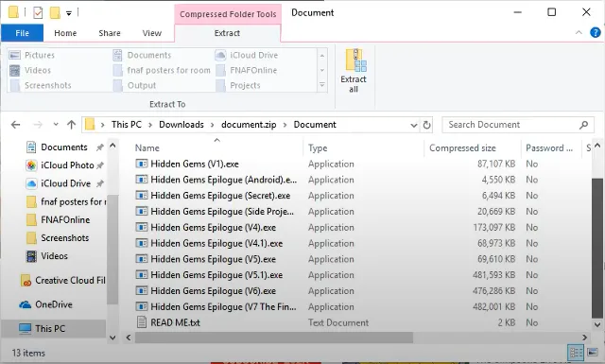
Task: Go back with the left arrow
Action: [x=15, y=125]
